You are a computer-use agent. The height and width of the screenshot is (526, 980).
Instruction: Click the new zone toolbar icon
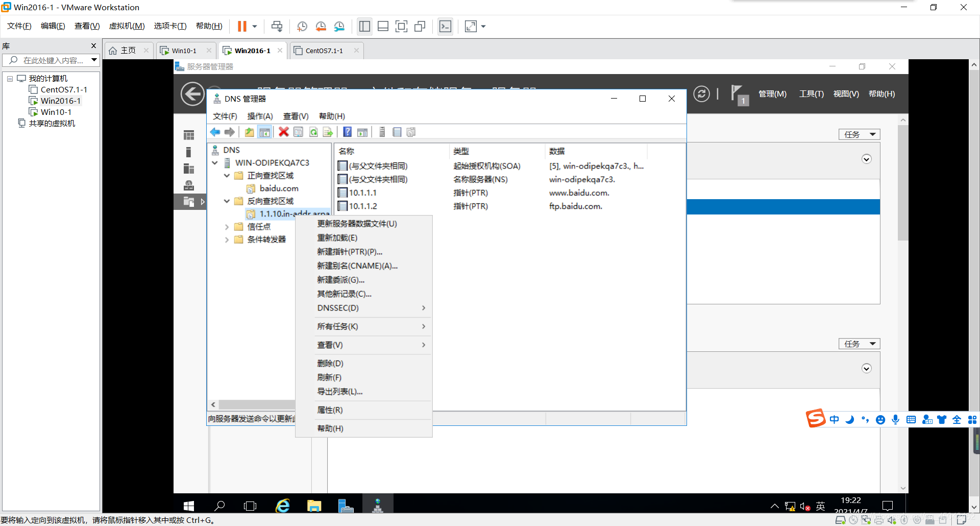(411, 132)
